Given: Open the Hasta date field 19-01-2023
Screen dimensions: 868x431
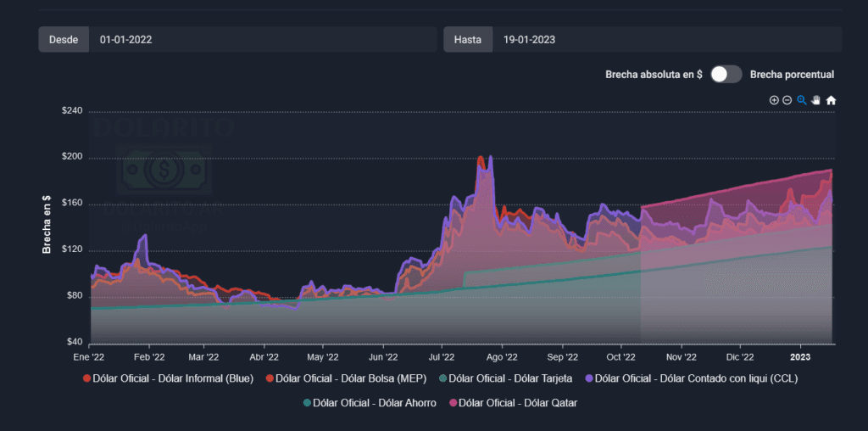Looking at the screenshot, I should (x=666, y=39).
